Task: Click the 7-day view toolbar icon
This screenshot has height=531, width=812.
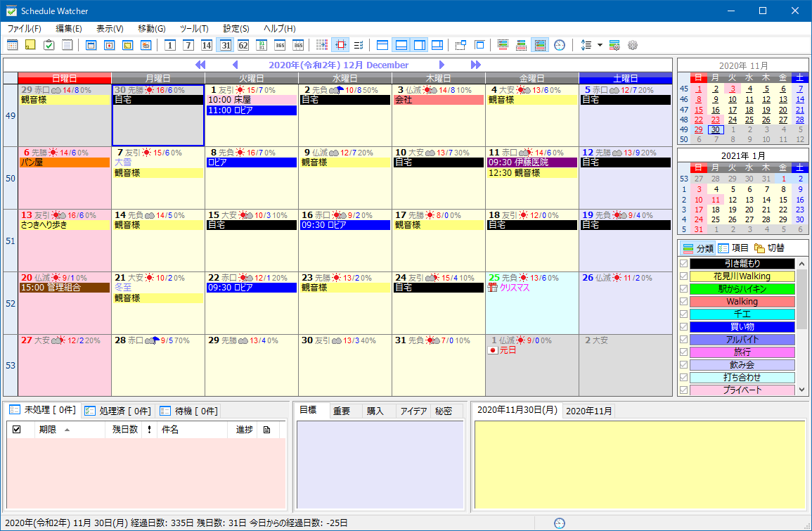Action: tap(188, 45)
